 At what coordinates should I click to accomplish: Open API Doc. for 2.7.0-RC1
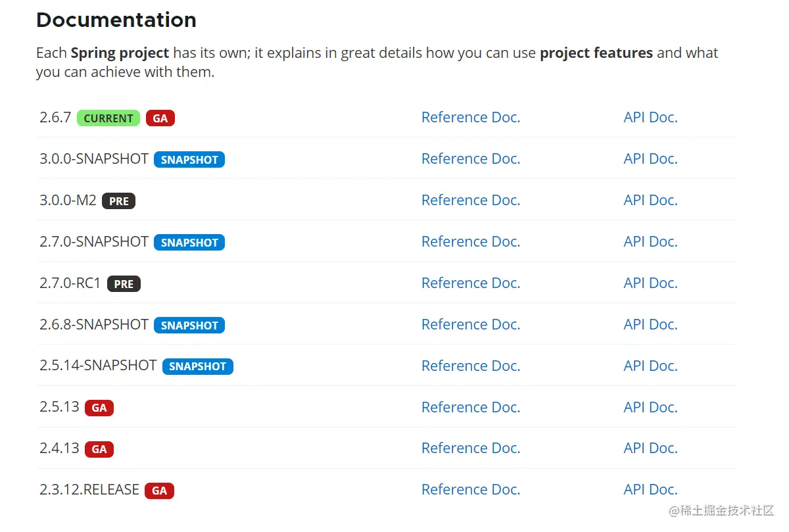[x=650, y=283]
